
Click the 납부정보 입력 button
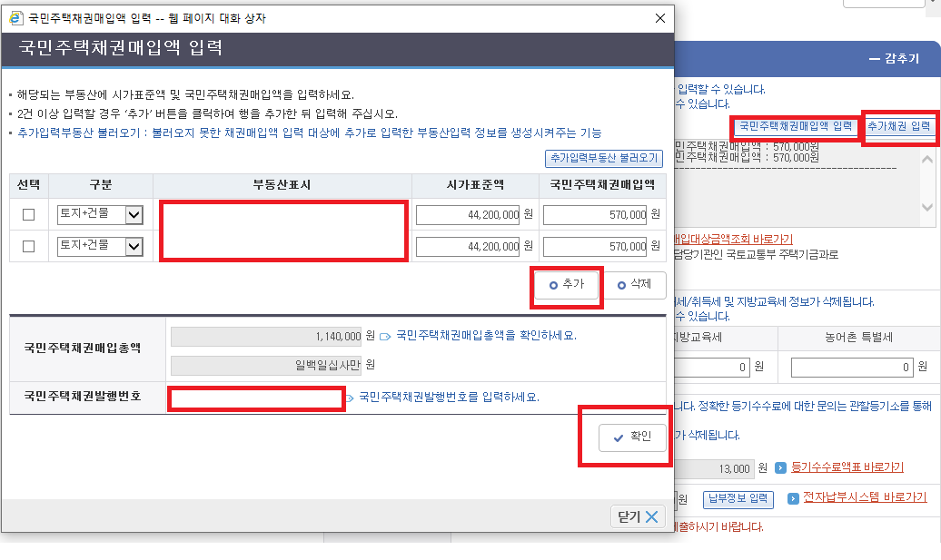click(x=738, y=497)
